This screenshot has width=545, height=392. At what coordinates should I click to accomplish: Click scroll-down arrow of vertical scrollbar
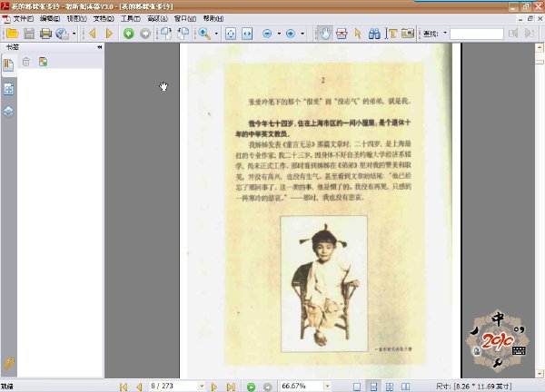coord(540,374)
